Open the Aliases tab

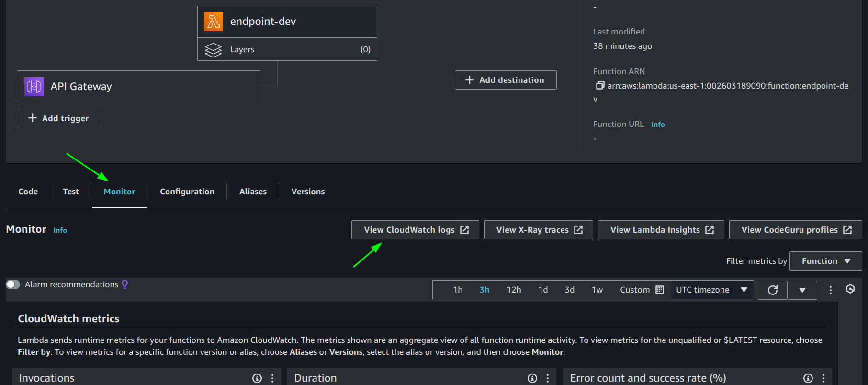point(253,192)
